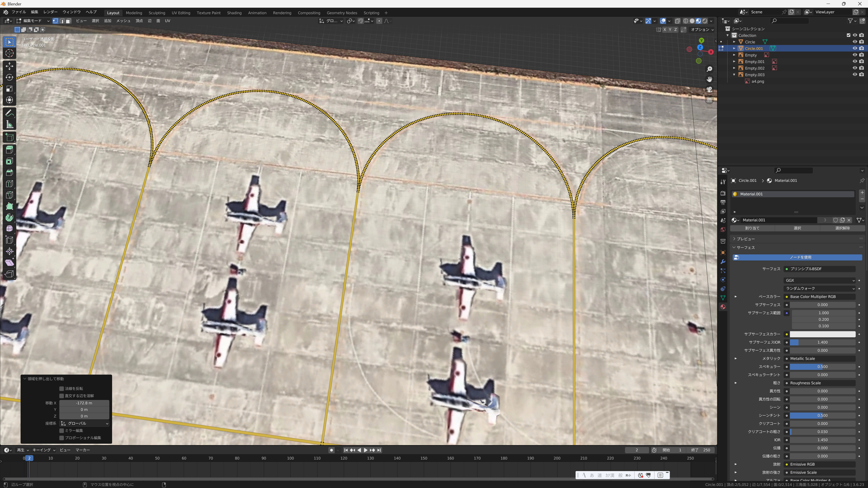Viewport: 868px width, 488px height.
Task: Click the シーンチント 0.500 slider
Action: point(823,416)
